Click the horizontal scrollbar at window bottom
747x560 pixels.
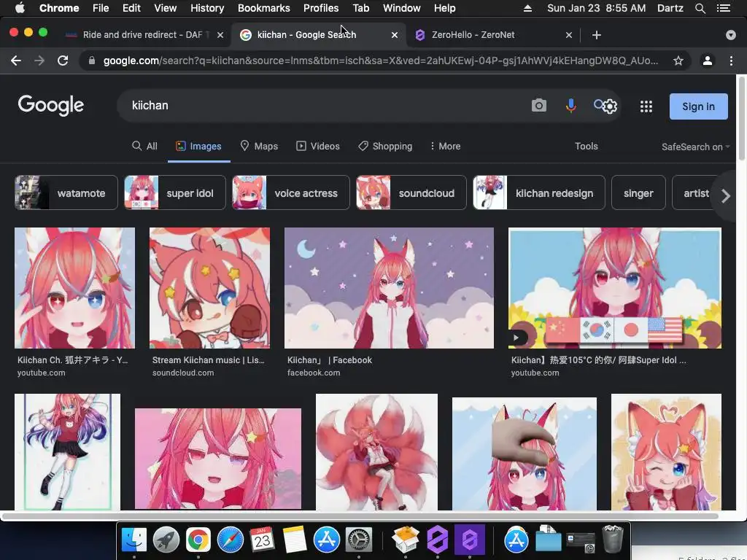pyautogui.click(x=360, y=516)
